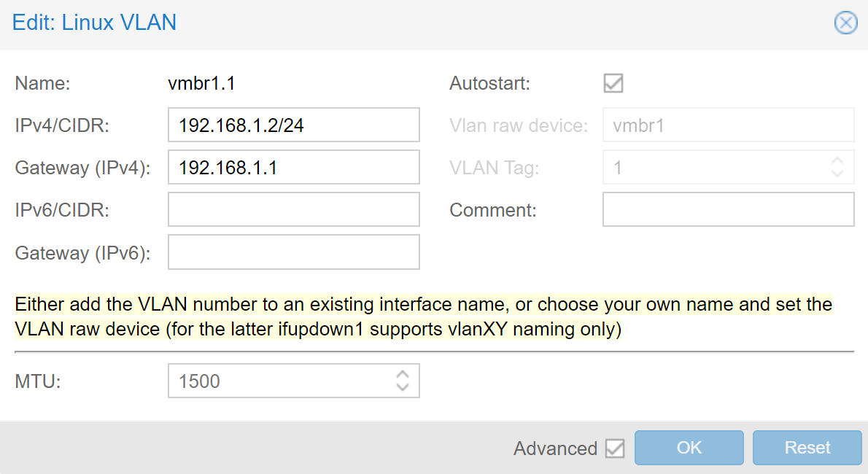Click the Vlan raw device field
Screen dimensions: 868x474
point(729,125)
